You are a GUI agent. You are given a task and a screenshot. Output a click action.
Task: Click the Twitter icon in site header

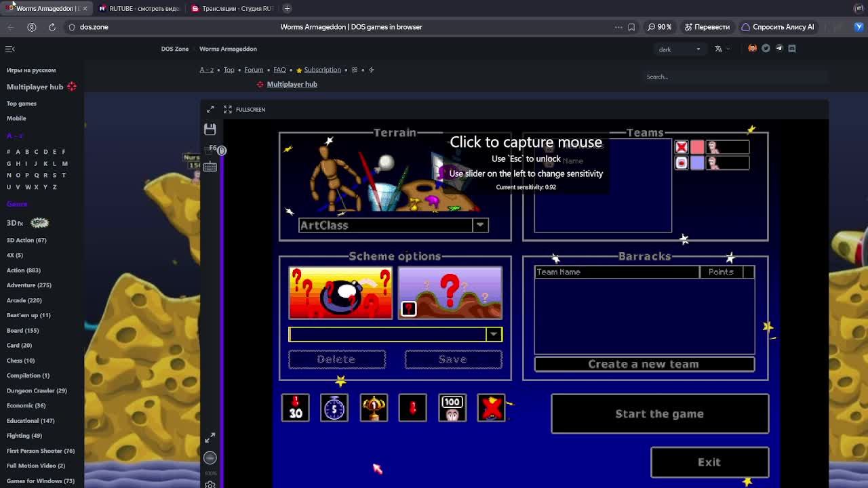[x=766, y=48]
